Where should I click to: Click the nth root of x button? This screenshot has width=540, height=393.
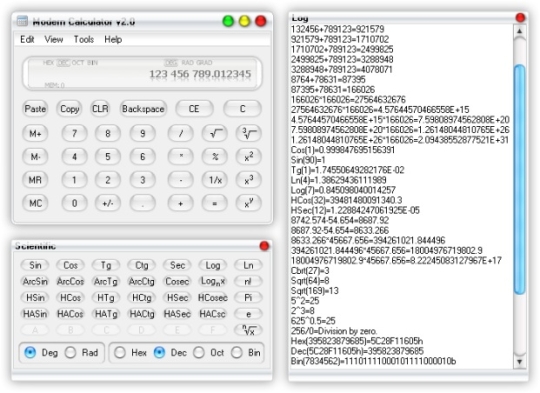point(248,330)
